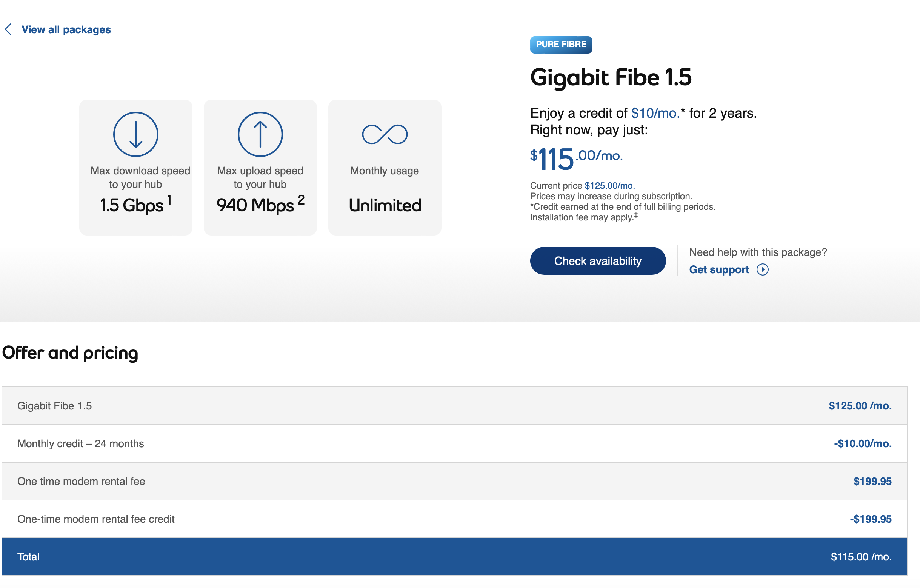Click the Total row in pricing table
Image resolution: width=920 pixels, height=588 pixels.
454,557
